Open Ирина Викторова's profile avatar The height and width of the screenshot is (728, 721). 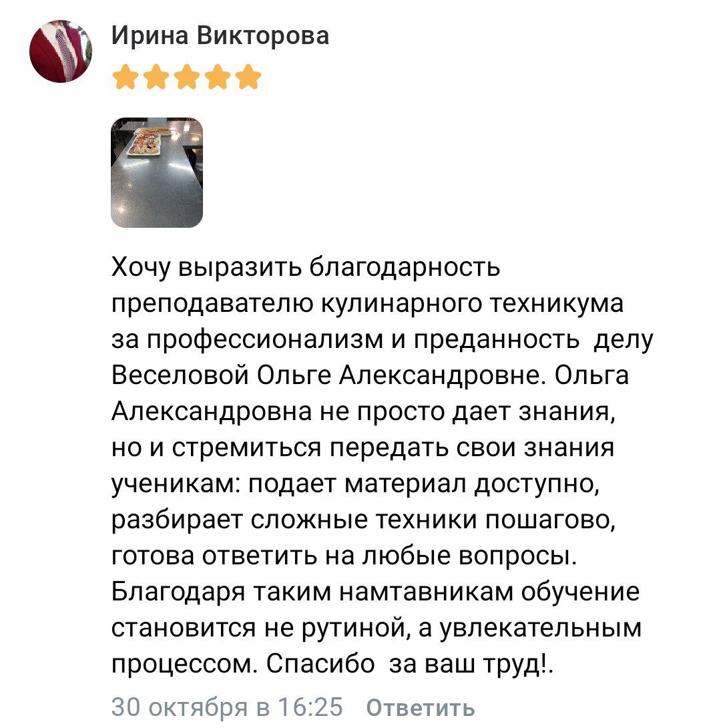click(x=60, y=51)
